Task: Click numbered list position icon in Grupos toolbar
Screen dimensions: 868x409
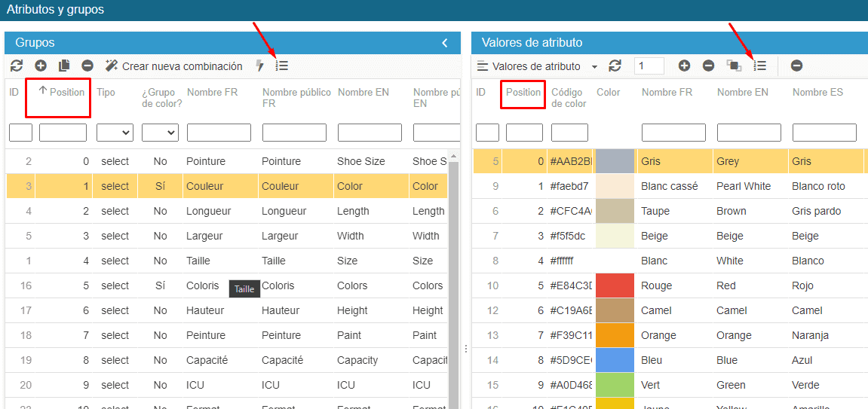Action: (x=282, y=66)
